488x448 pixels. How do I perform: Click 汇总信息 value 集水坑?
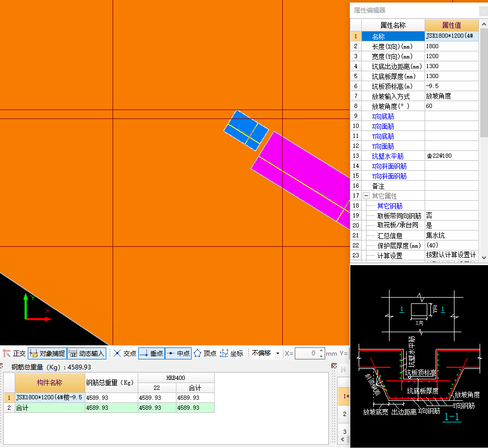(x=451, y=235)
